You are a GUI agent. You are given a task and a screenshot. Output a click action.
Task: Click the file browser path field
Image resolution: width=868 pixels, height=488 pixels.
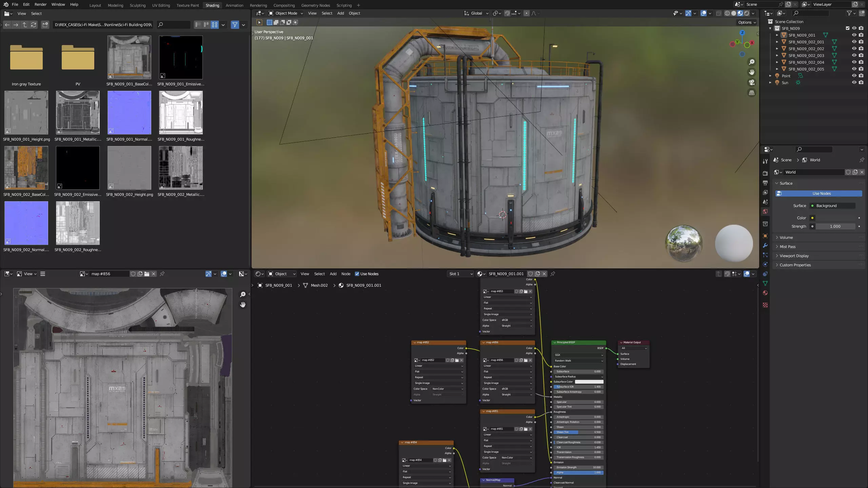coord(103,25)
